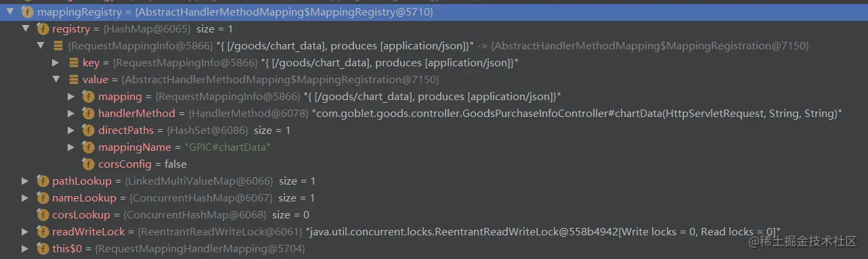Screen dimensions: 868x259
Task: Expand the handlerMethod field arrow
Action: click(x=71, y=113)
